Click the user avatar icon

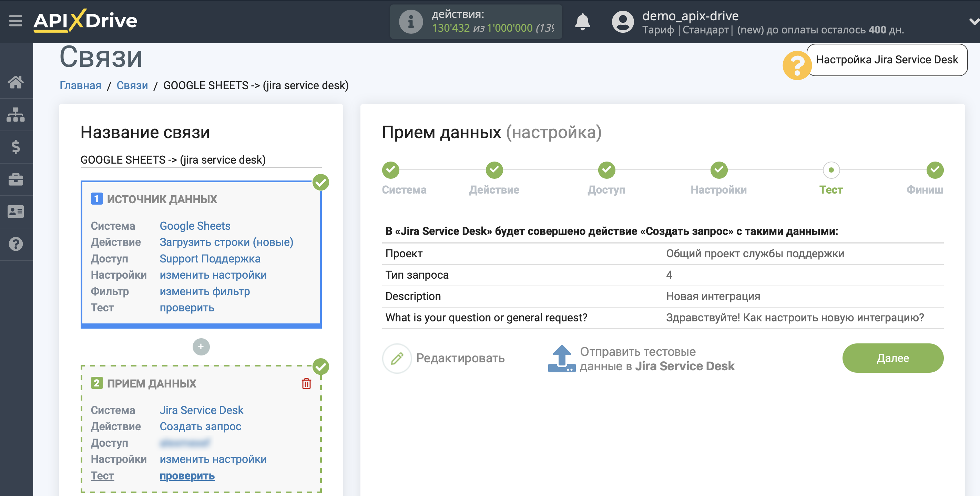click(622, 22)
